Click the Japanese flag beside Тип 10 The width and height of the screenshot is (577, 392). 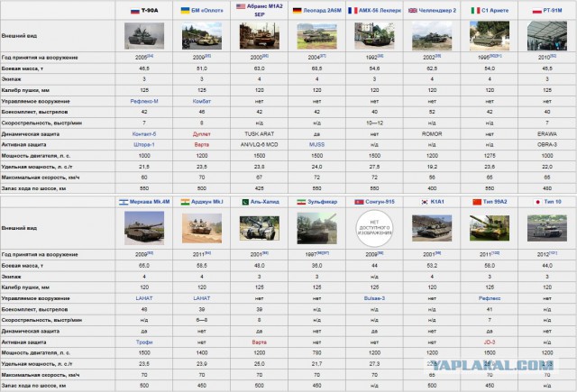pos(537,202)
